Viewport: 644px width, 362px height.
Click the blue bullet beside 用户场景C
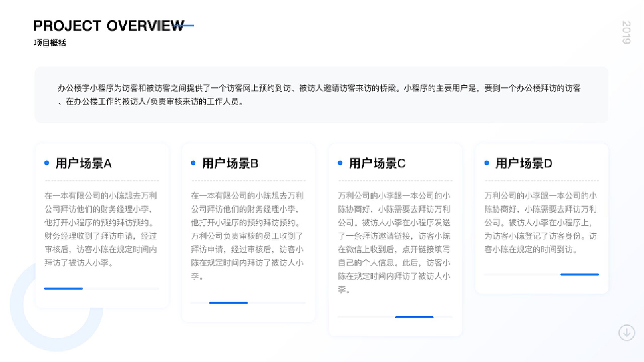click(x=340, y=163)
